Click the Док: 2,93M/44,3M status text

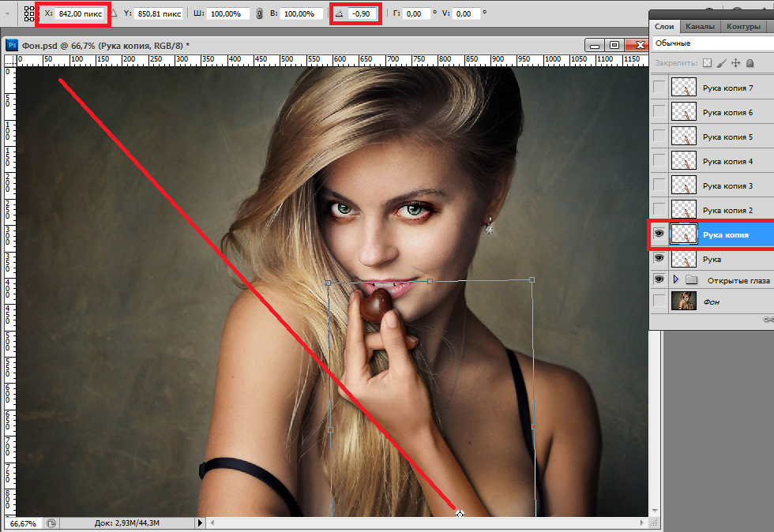127,523
